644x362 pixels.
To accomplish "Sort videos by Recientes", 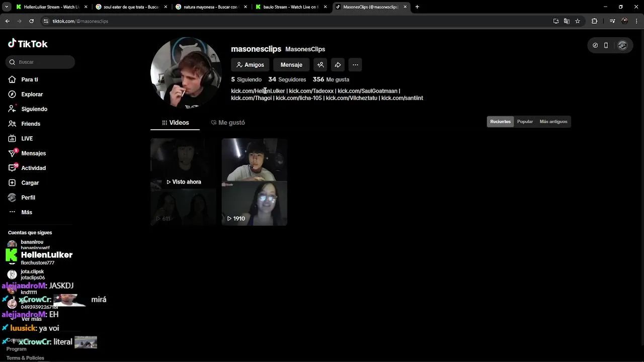I will coord(500,122).
